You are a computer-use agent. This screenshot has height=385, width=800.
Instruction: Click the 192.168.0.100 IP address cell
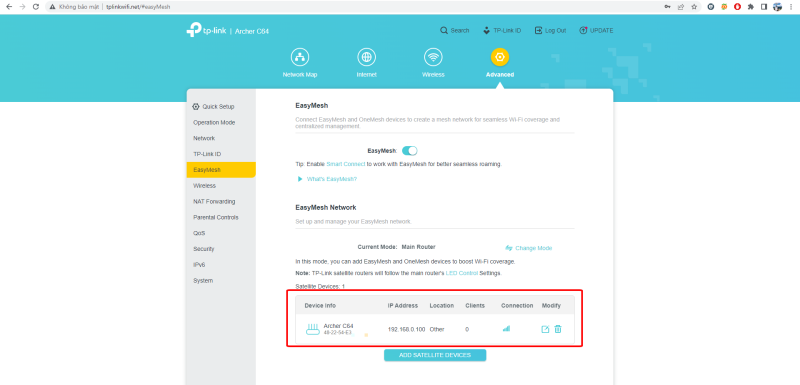tap(406, 329)
